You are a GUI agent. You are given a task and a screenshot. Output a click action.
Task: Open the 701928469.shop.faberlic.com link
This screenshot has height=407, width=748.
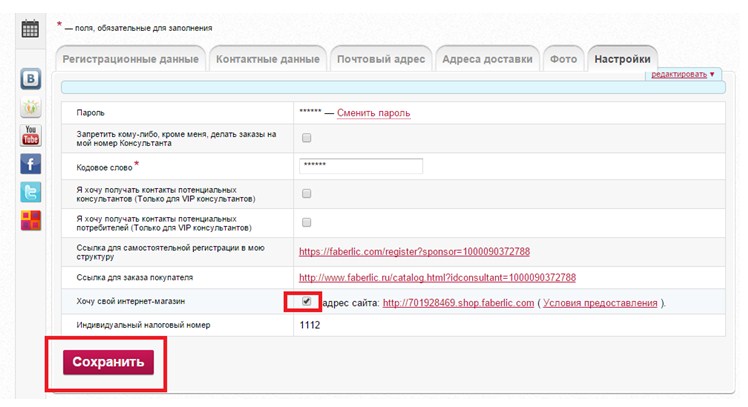pyautogui.click(x=458, y=303)
